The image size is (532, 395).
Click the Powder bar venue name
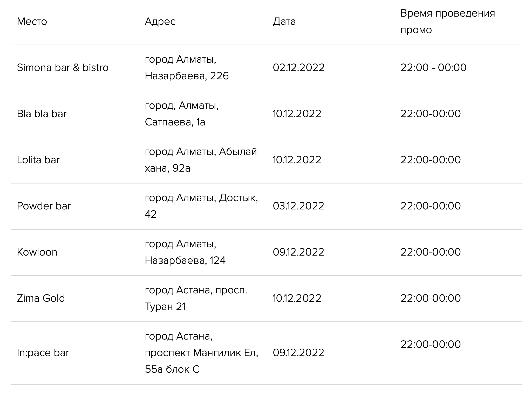pyautogui.click(x=44, y=206)
